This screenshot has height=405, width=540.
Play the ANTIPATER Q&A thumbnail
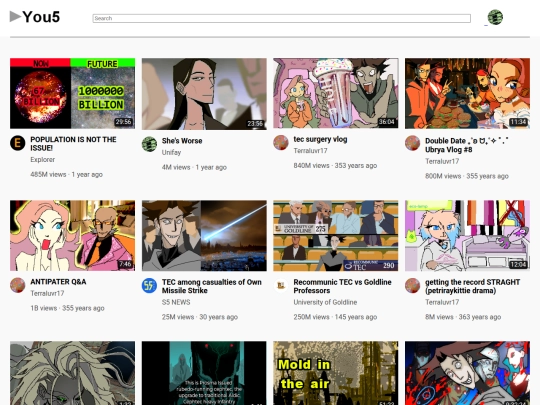pyautogui.click(x=72, y=236)
